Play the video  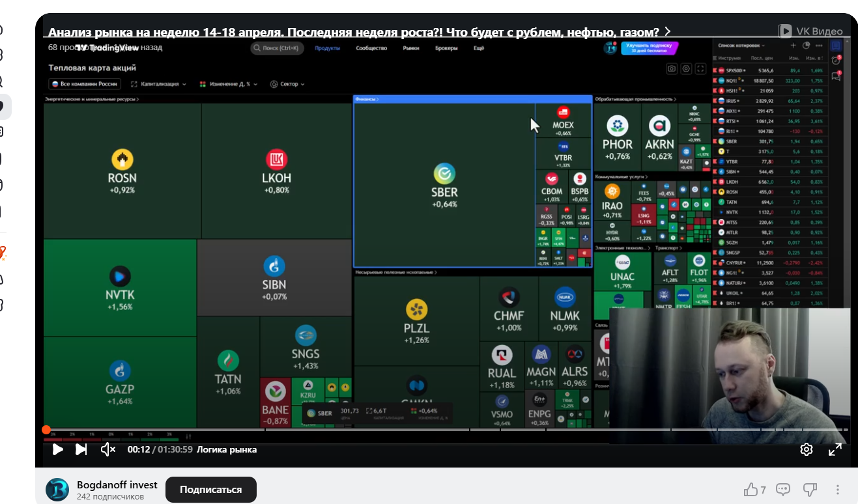click(x=57, y=449)
